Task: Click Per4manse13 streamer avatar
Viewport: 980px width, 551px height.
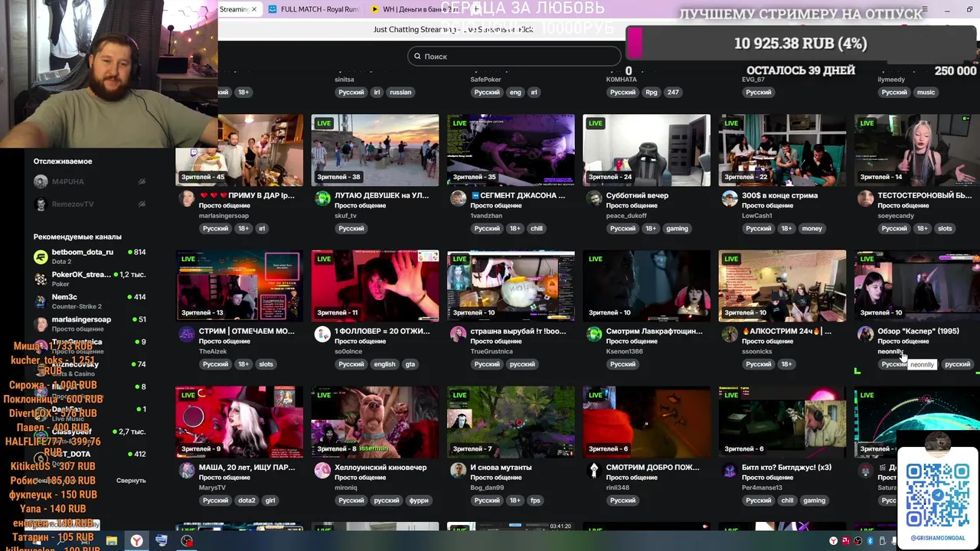Action: (x=730, y=471)
